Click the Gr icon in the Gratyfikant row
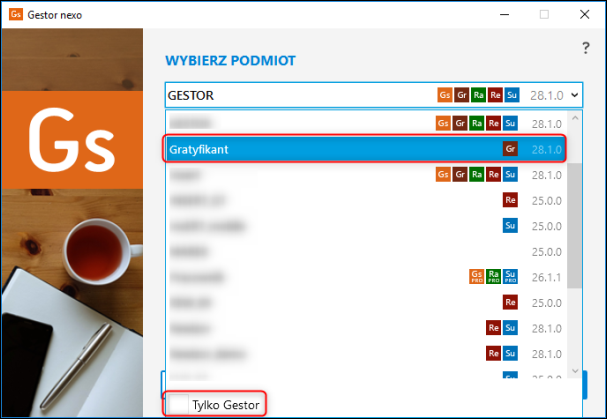The width and height of the screenshot is (607, 419). coord(510,149)
